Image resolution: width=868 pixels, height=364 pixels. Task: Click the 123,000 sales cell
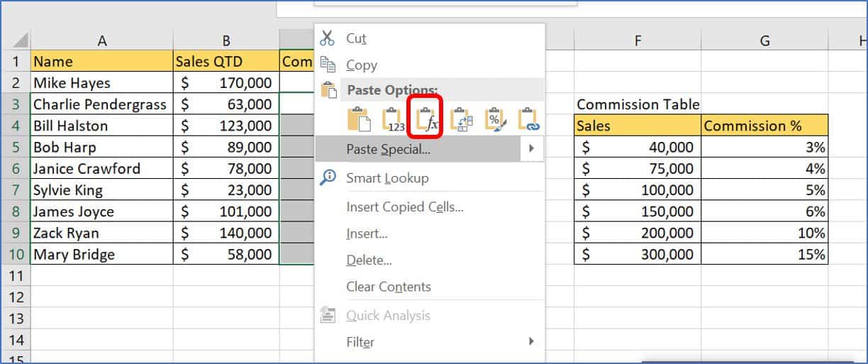coord(226,126)
